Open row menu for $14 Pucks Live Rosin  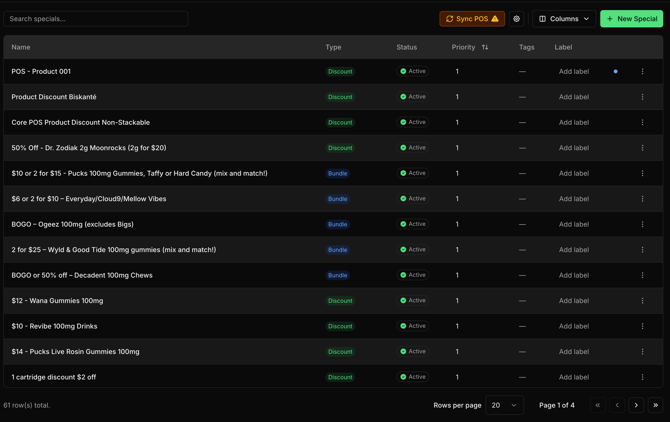(642, 352)
